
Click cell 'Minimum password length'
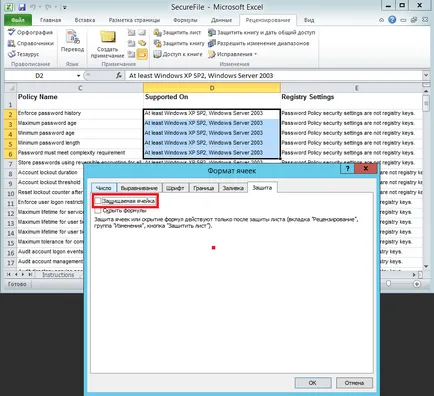click(80, 143)
